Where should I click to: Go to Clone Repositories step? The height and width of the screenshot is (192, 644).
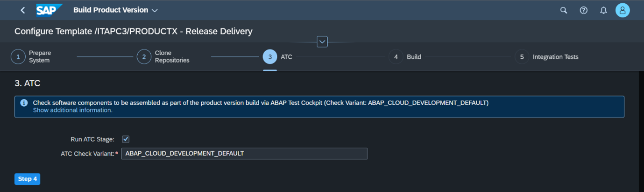pyautogui.click(x=163, y=57)
